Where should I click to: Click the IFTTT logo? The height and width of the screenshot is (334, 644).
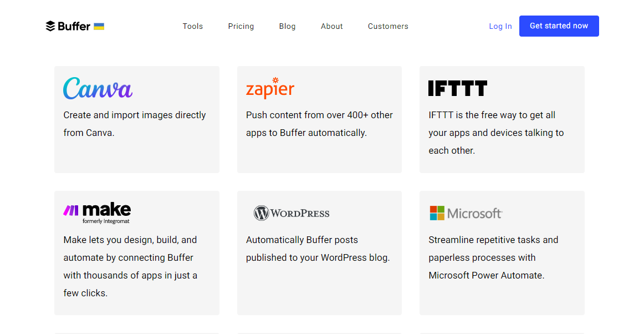pyautogui.click(x=457, y=89)
